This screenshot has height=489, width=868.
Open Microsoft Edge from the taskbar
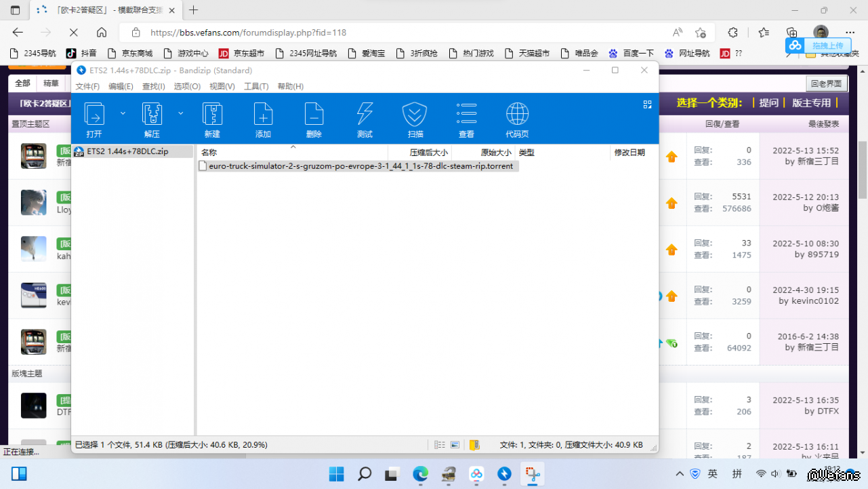[x=420, y=473]
